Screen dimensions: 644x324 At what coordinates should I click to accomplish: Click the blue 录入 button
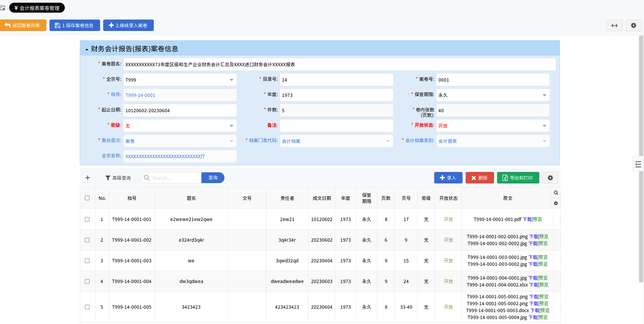[448, 178]
